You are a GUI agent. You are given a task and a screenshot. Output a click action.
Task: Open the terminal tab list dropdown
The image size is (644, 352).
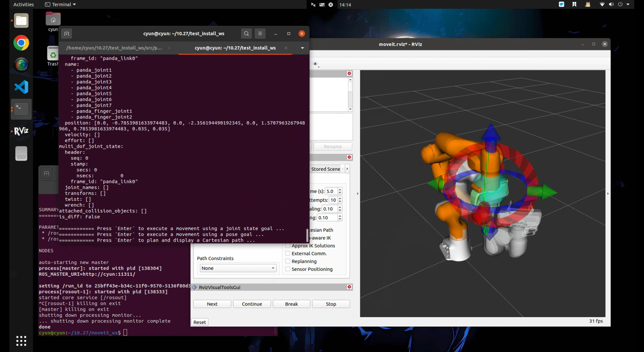[303, 48]
